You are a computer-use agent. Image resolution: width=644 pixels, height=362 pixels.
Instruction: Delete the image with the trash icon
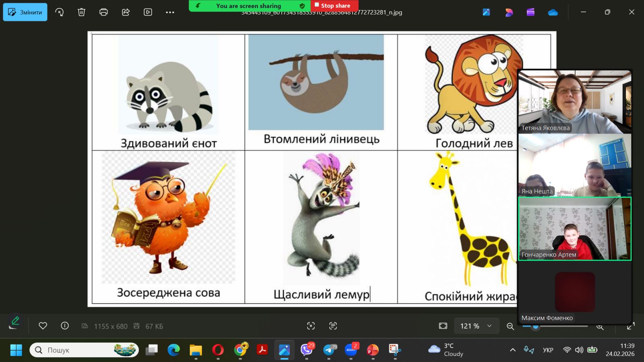[x=81, y=12]
